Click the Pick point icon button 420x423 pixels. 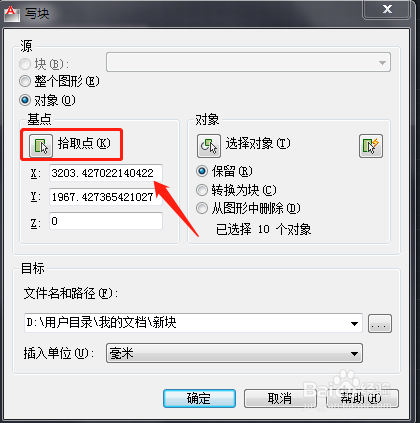[x=41, y=146]
